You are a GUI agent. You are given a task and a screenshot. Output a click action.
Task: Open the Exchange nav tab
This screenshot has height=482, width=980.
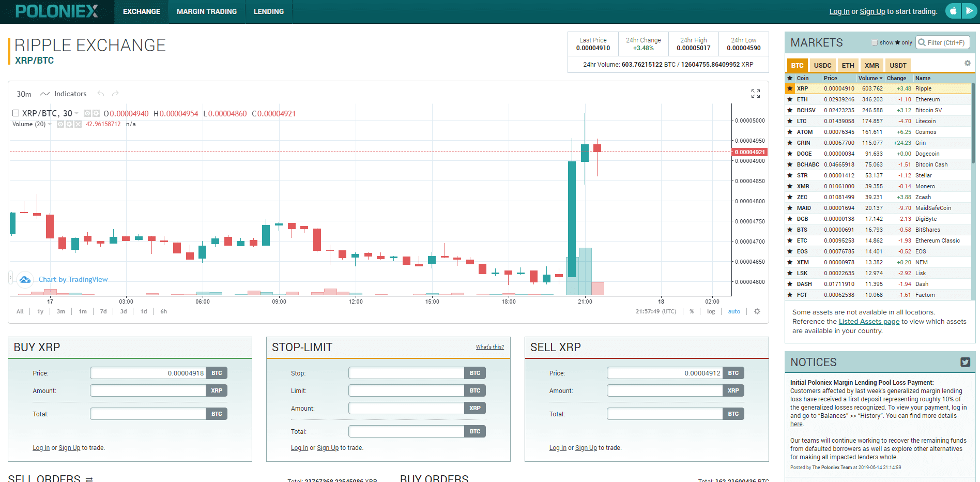[142, 11]
